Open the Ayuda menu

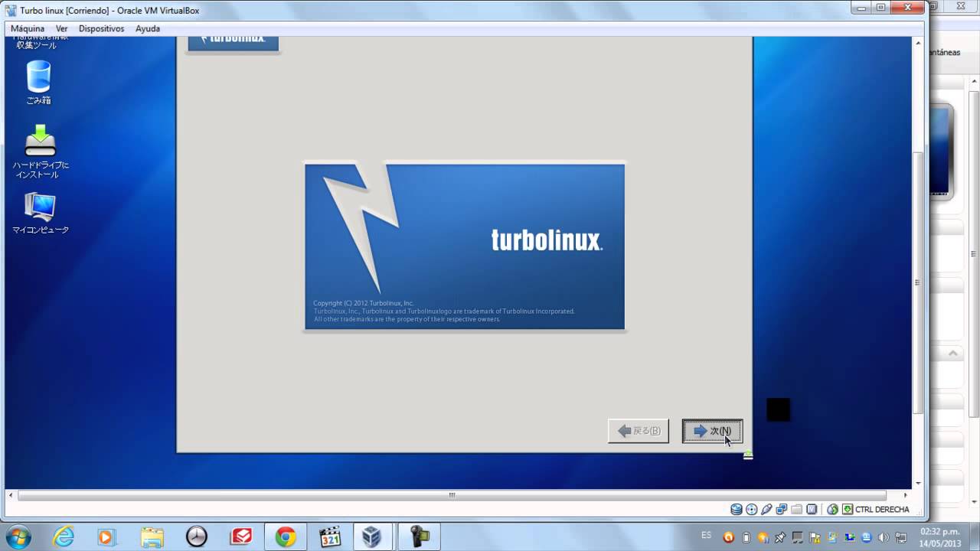(148, 28)
